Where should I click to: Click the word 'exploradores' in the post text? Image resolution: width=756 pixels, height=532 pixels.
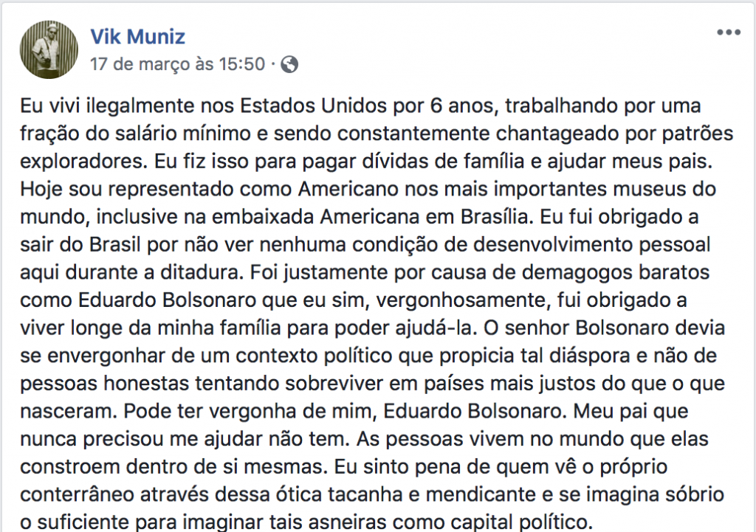click(x=81, y=162)
